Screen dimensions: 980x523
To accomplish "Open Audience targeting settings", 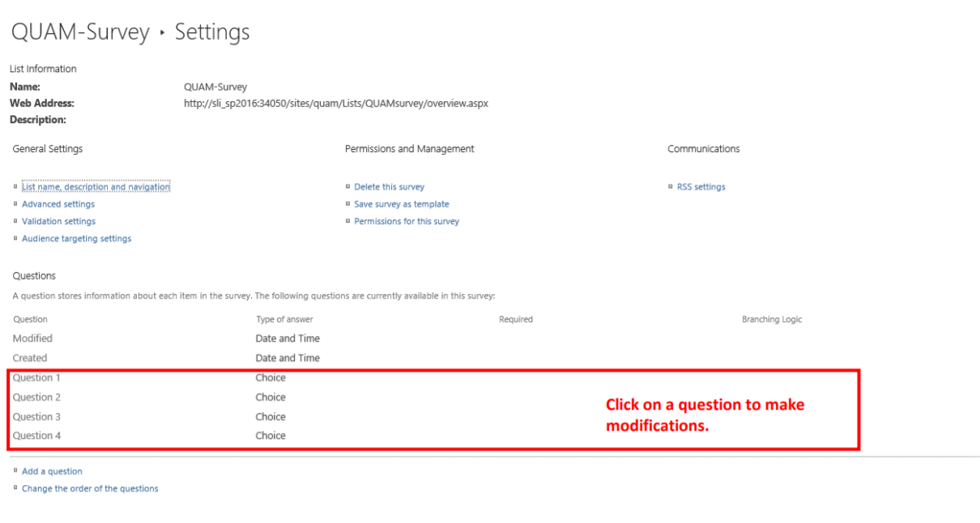I will click(x=76, y=239).
